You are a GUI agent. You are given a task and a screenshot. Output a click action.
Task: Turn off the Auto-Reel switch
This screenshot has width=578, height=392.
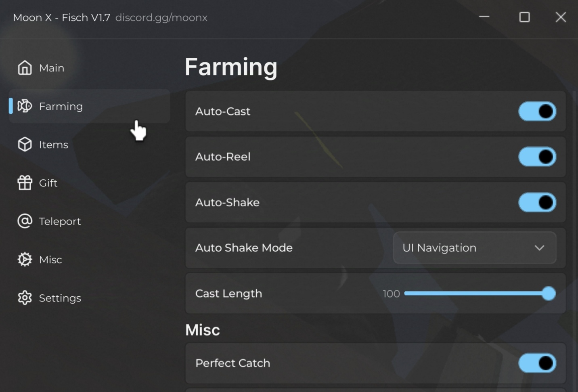coord(537,157)
